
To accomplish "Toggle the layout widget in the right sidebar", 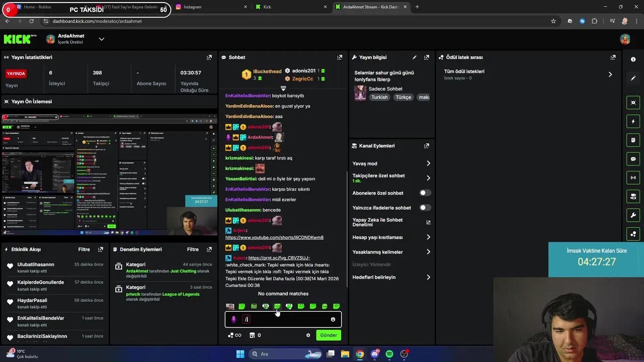I will point(633,196).
